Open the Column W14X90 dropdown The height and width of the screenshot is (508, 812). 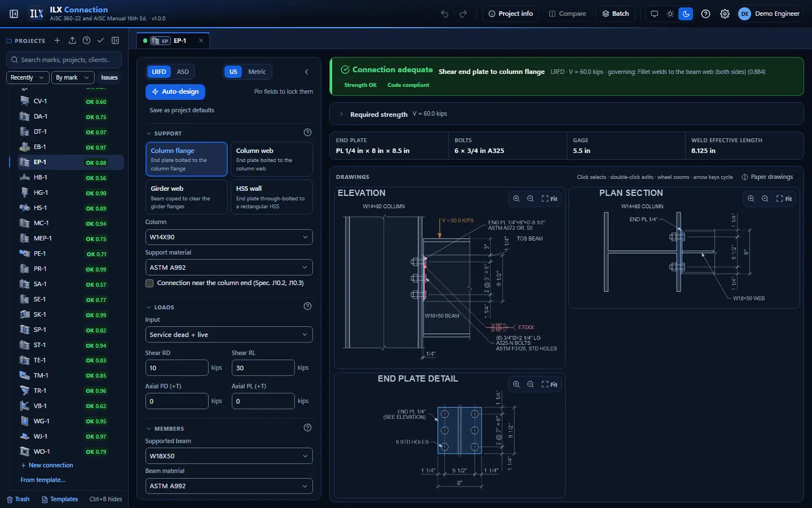229,237
